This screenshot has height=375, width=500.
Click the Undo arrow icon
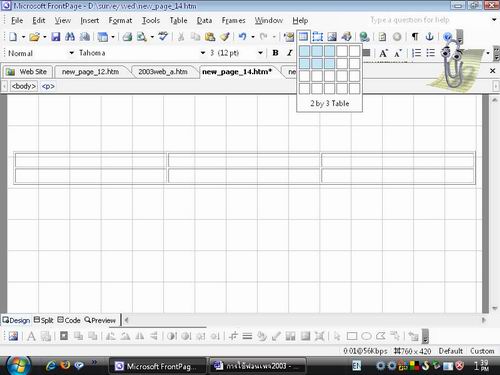point(242,37)
